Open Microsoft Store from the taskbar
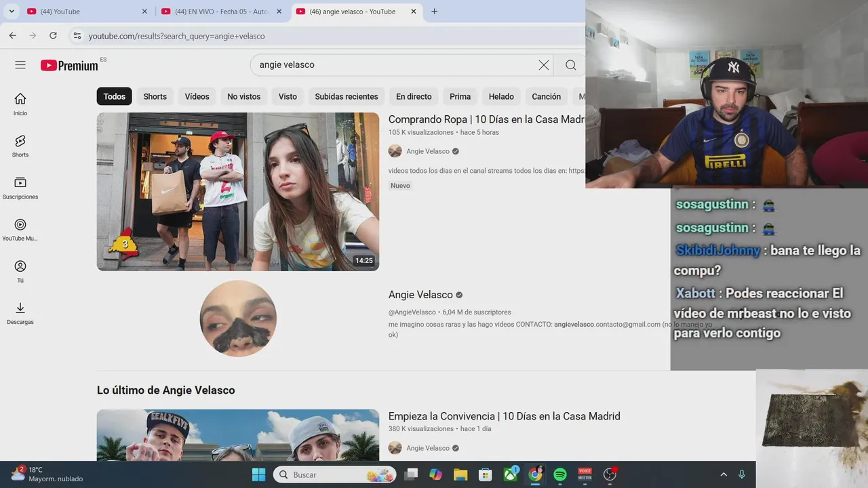 click(x=485, y=474)
